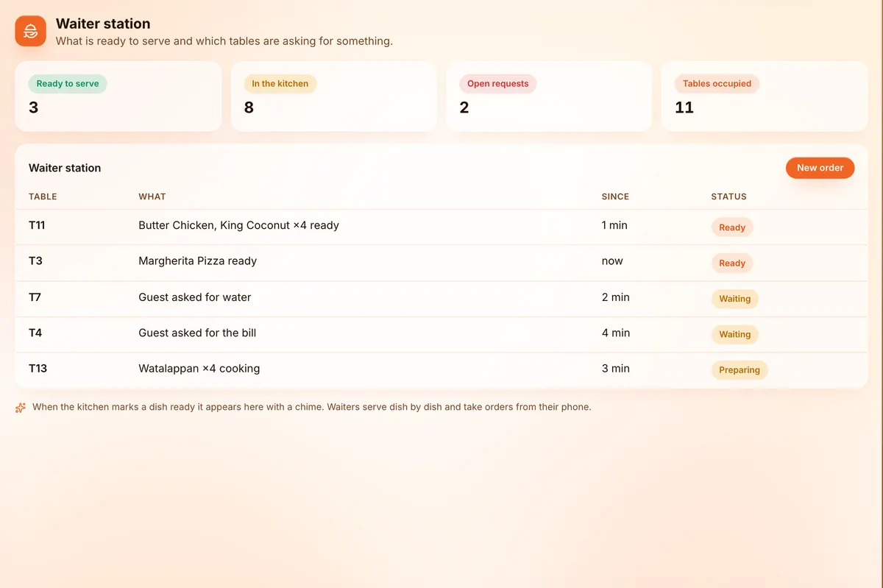The width and height of the screenshot is (883, 588).
Task: Click the Waiting status badge for T4
Action: tap(734, 334)
